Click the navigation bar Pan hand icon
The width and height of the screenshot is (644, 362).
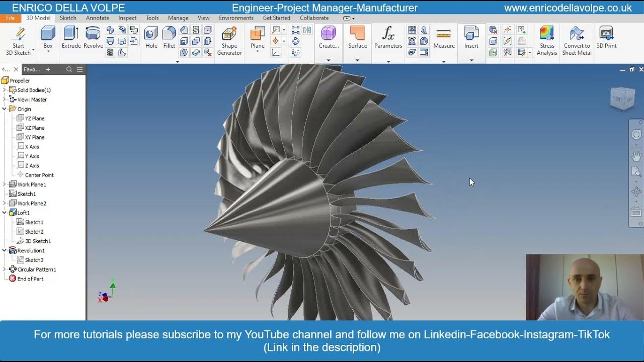636,157
